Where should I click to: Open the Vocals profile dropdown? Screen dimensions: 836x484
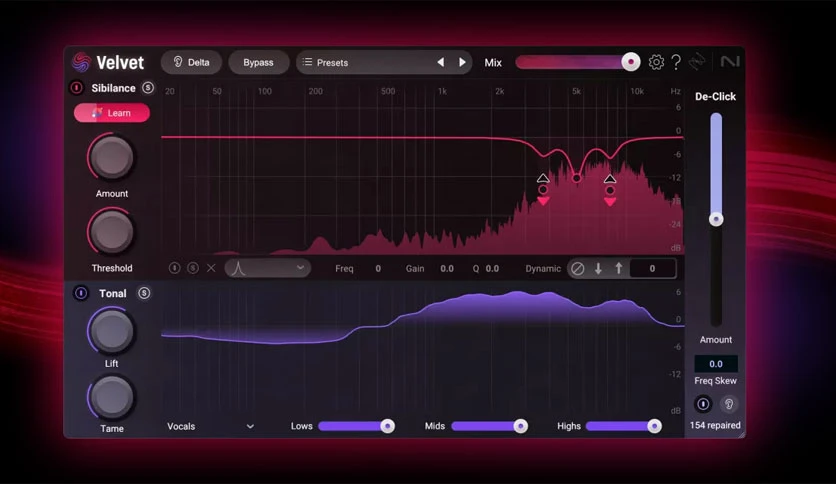(211, 426)
